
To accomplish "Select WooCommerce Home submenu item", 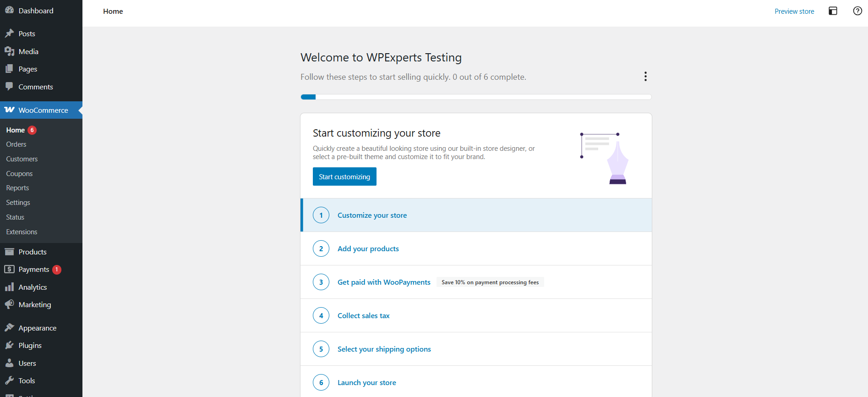I will tap(16, 130).
